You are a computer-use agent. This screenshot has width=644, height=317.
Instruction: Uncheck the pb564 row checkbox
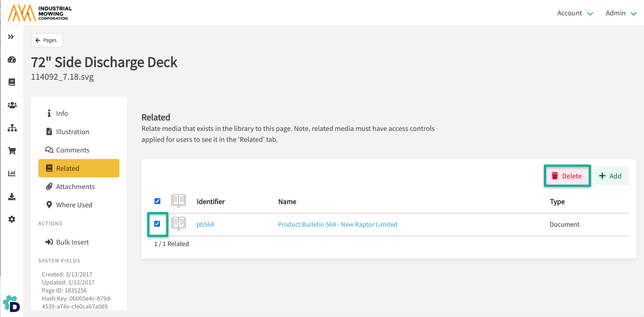tap(157, 224)
